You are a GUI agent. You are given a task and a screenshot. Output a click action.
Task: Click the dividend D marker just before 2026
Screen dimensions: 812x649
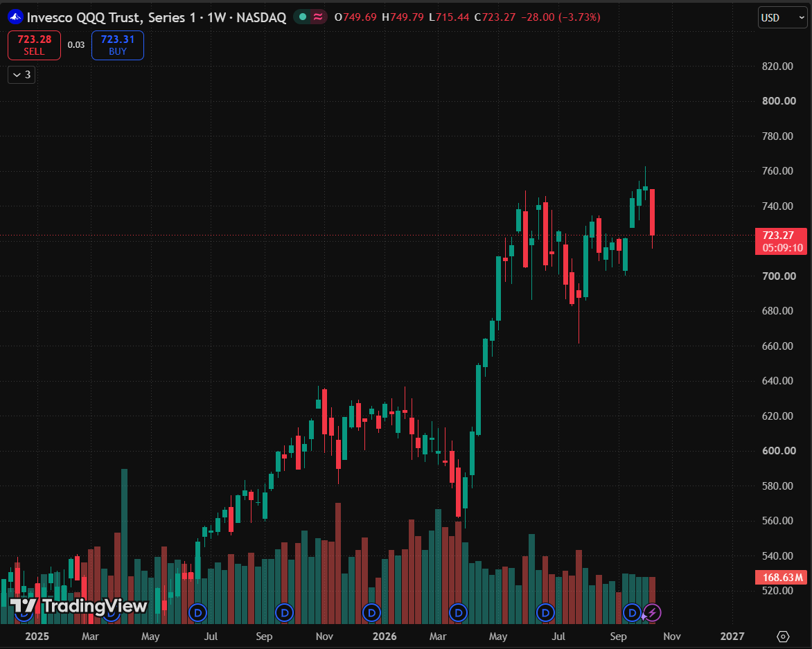(x=371, y=613)
